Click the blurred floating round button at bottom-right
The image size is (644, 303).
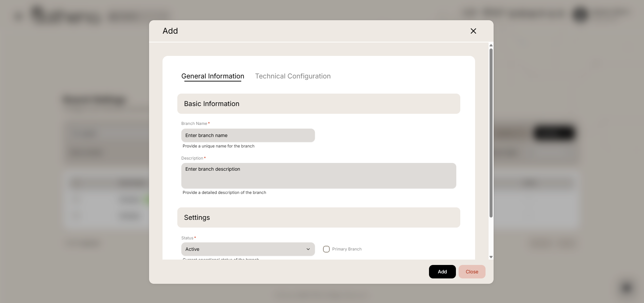tap(627, 288)
